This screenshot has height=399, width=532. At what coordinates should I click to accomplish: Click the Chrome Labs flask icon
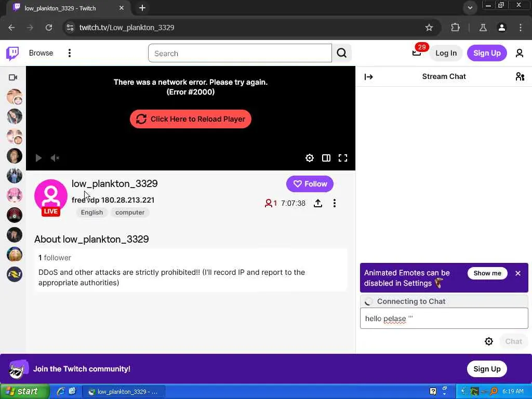pyautogui.click(x=483, y=28)
